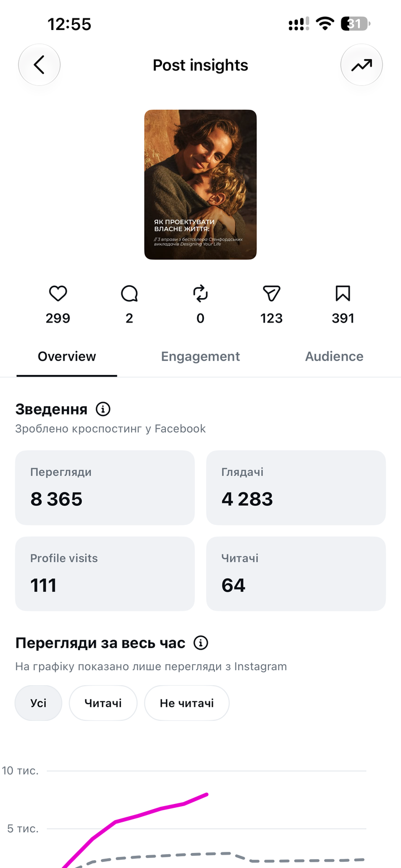Open info icon next to Зведення
The width and height of the screenshot is (401, 868).
click(x=103, y=409)
